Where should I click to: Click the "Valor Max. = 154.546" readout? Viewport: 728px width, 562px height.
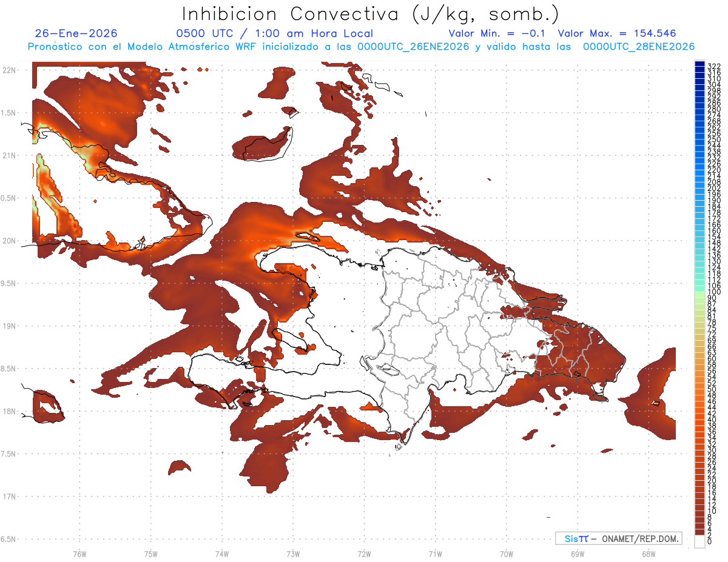pos(617,33)
